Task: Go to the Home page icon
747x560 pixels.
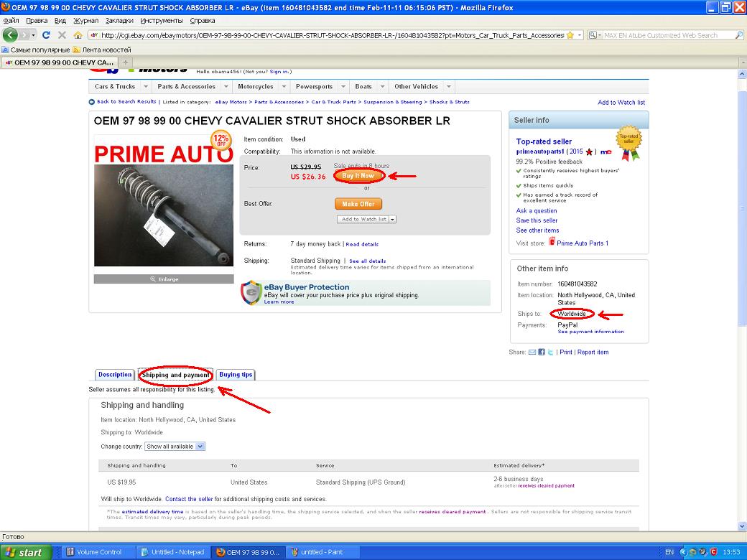Action: click(78, 34)
